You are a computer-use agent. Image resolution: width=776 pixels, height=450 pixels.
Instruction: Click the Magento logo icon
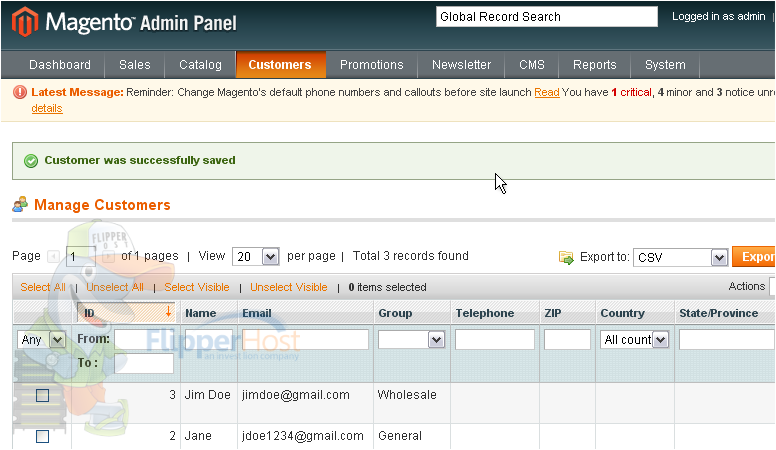pos(25,22)
